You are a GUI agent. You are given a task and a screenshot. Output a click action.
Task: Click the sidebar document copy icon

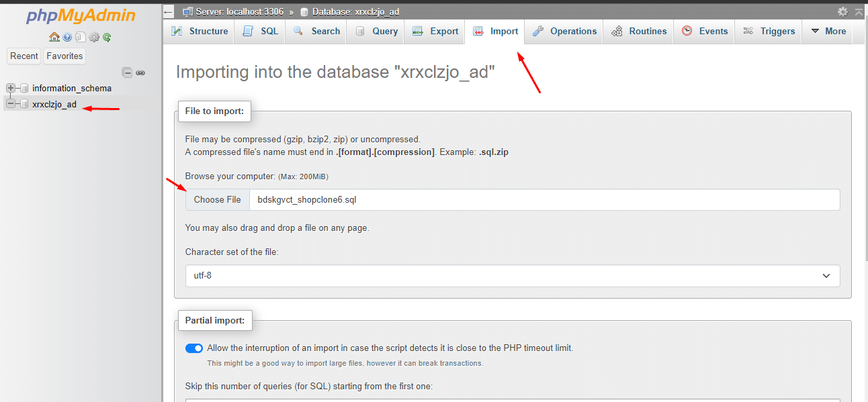tap(80, 38)
